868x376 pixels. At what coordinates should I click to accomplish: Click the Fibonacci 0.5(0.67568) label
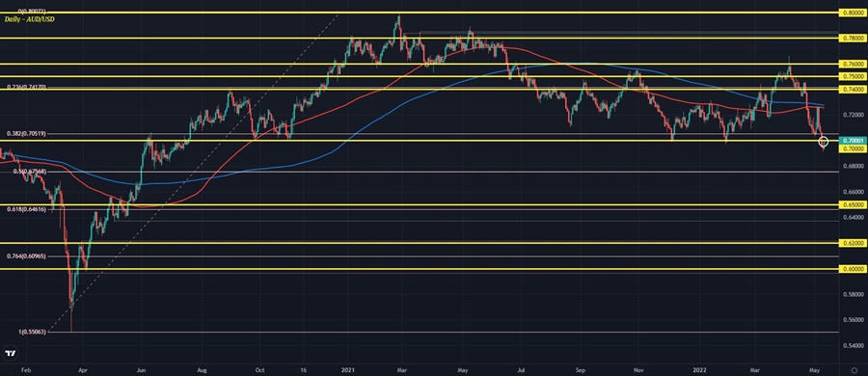(x=30, y=172)
